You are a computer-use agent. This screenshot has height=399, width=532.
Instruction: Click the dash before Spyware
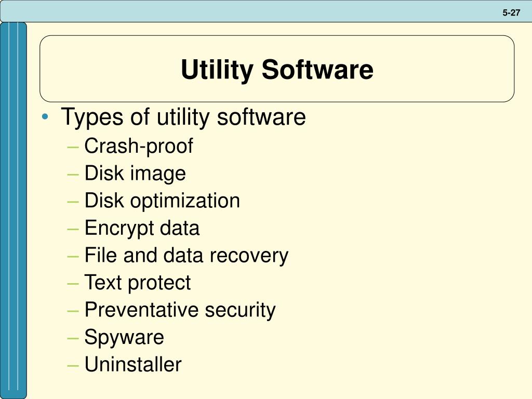click(x=73, y=338)
